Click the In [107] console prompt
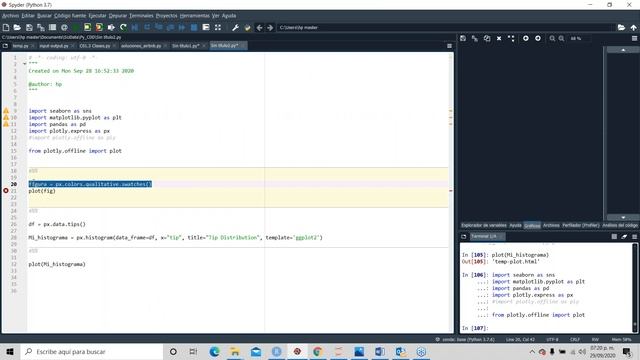640x360 pixels. (475, 328)
